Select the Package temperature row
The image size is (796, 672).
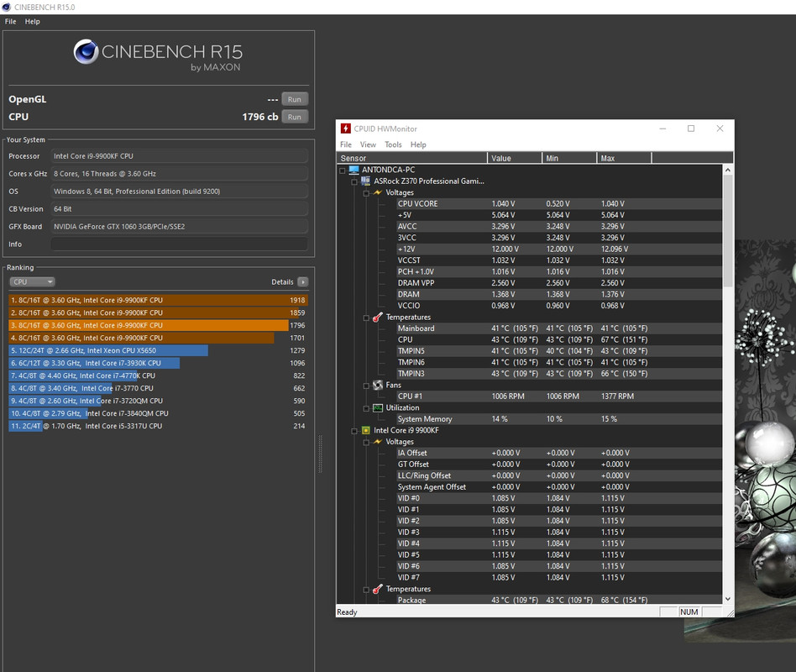[x=558, y=600]
